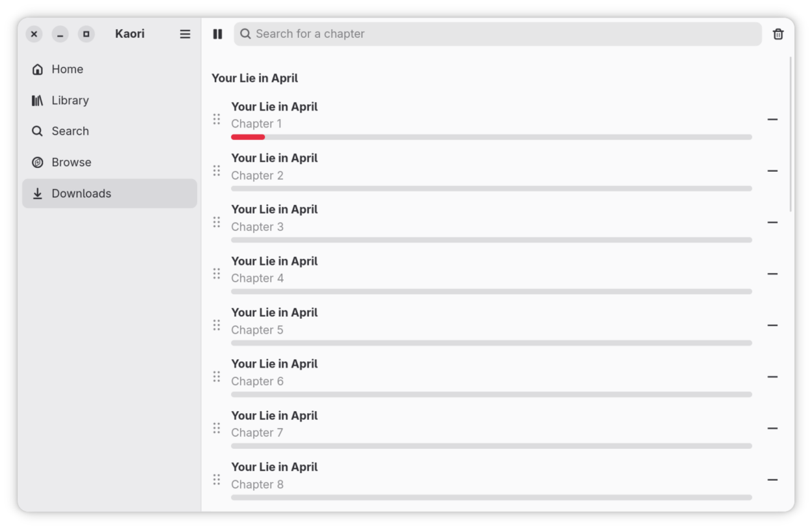Click the Library books icon

(38, 100)
